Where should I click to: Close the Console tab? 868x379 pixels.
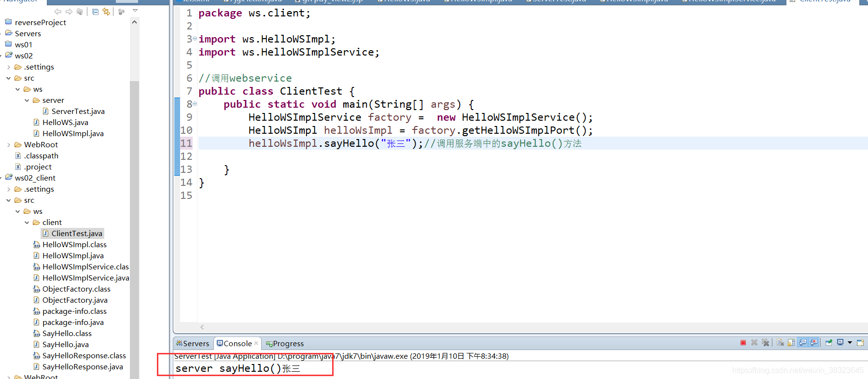tap(256, 343)
